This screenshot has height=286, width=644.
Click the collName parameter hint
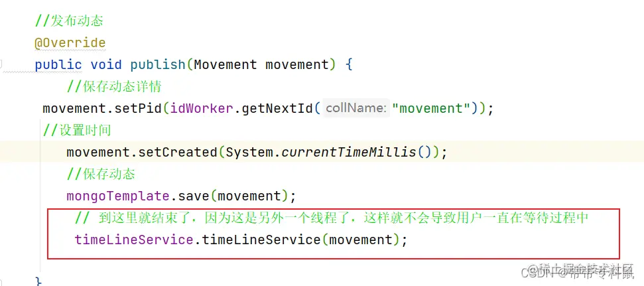click(x=355, y=108)
